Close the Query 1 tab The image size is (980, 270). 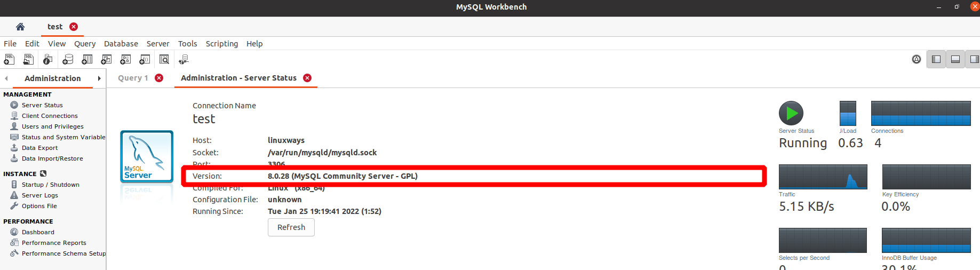(x=159, y=78)
